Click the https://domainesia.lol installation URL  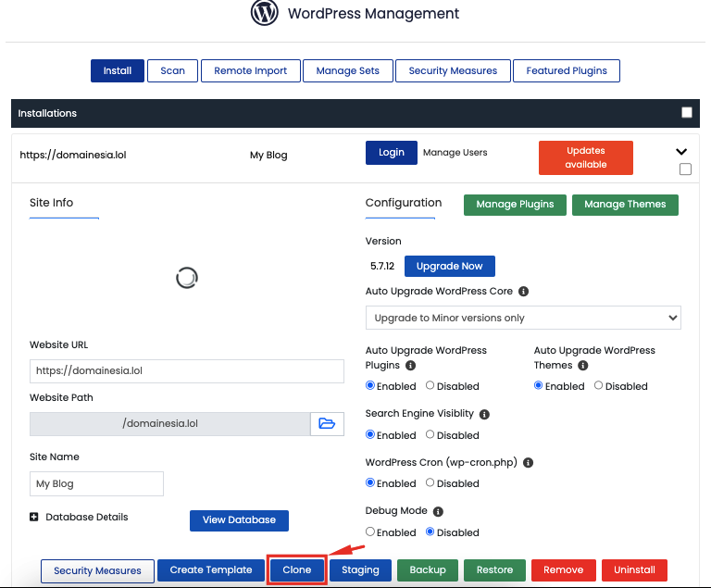pyautogui.click(x=73, y=156)
